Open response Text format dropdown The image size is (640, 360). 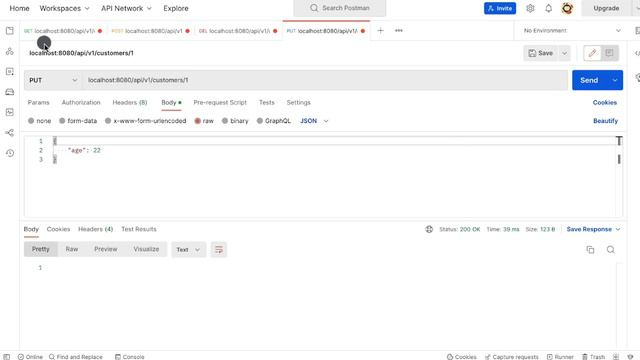[x=188, y=249]
